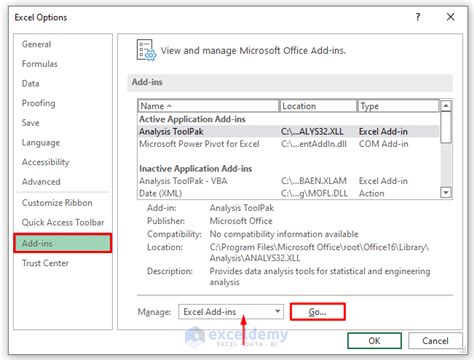Open Quick Access Toolbar settings
Screen dimensions: 474x360
point(63,222)
